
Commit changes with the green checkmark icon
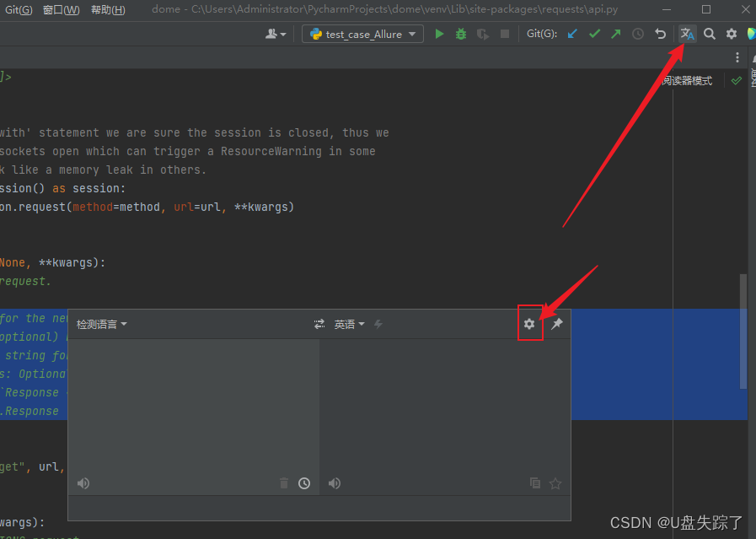pyautogui.click(x=592, y=34)
